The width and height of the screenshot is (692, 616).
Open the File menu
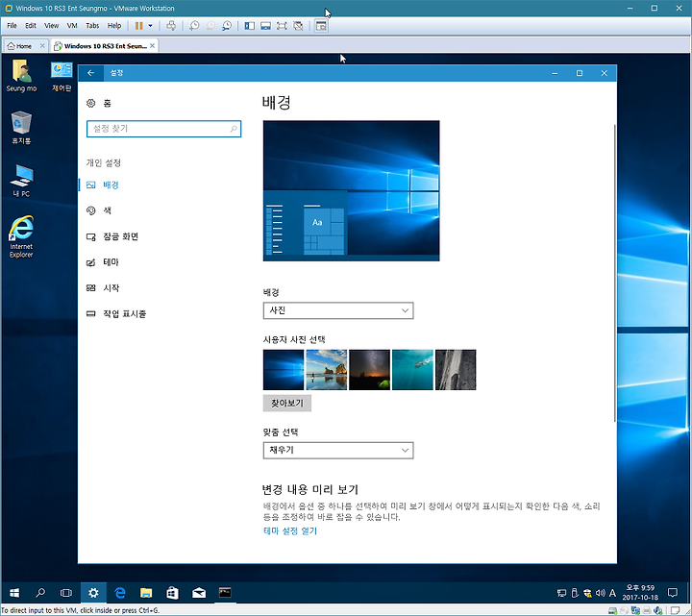(x=12, y=26)
